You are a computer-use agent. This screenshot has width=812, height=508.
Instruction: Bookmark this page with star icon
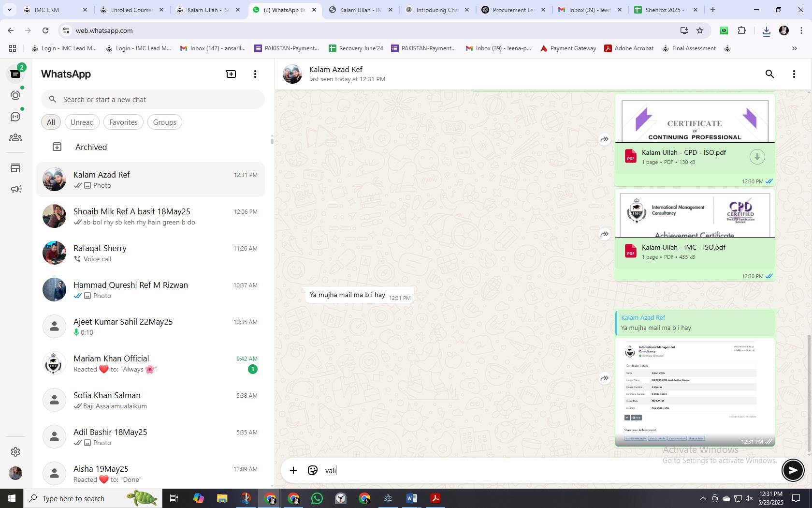click(700, 30)
